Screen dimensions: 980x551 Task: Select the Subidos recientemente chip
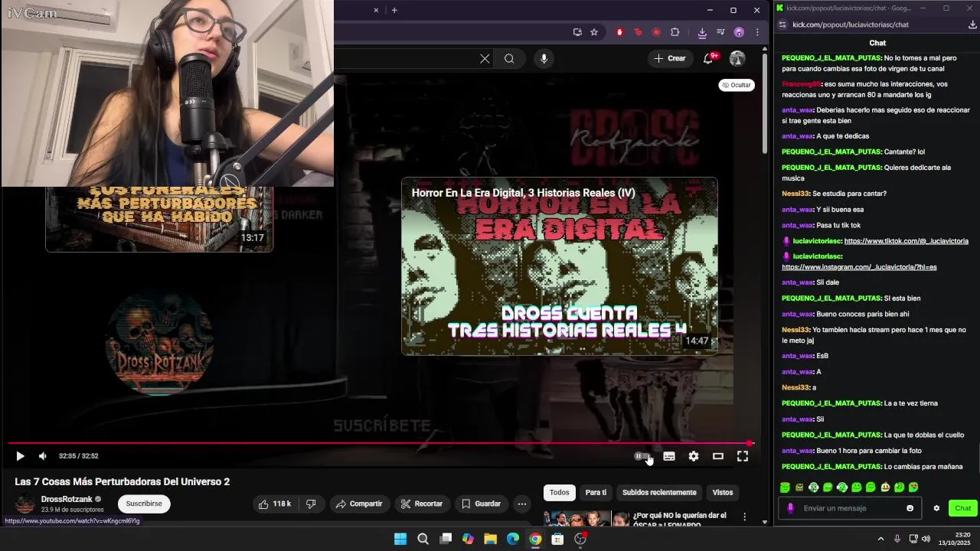tap(659, 493)
